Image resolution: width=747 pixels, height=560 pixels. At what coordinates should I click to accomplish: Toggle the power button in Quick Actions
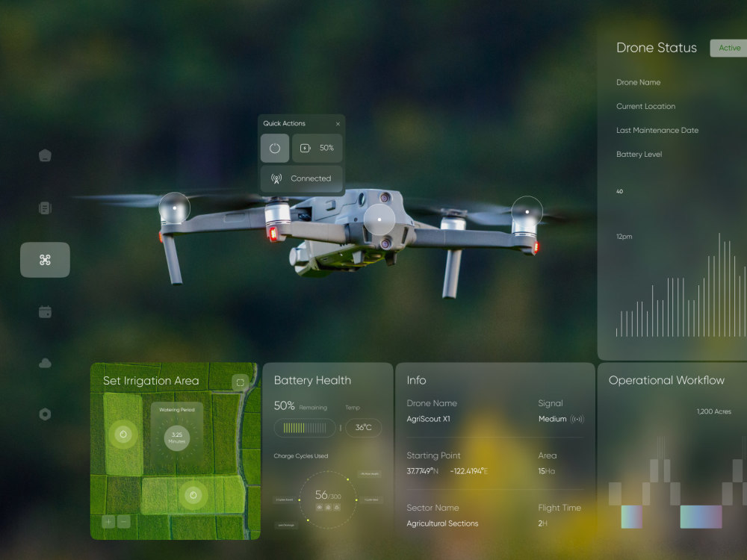pos(275,148)
